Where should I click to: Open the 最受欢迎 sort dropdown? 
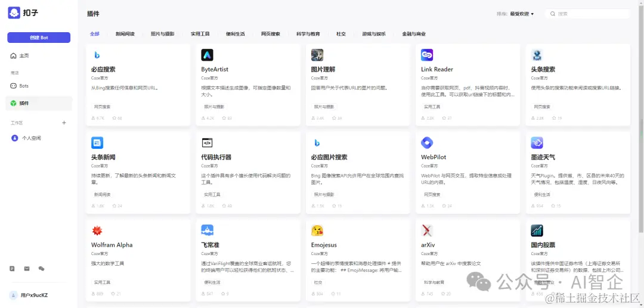tap(522, 14)
